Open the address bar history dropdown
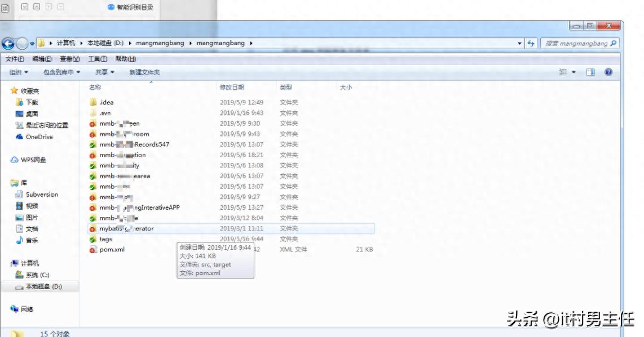The width and height of the screenshot is (644, 337). tap(519, 43)
